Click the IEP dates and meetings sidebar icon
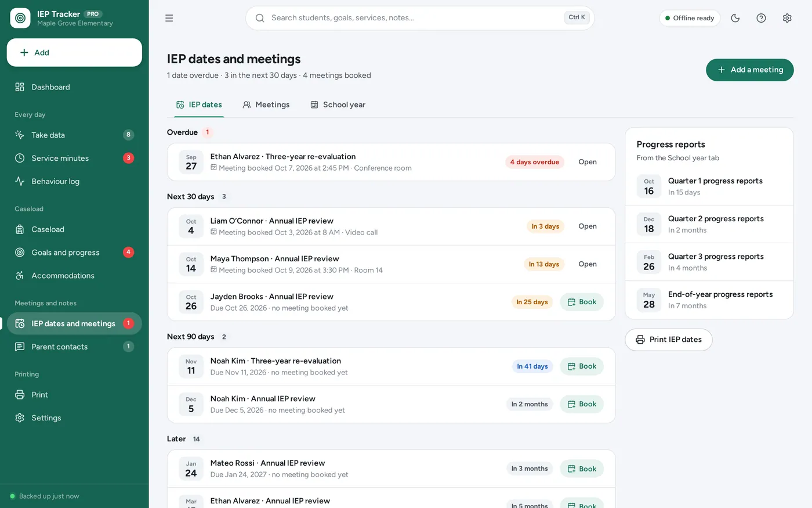Viewport: 812px width, 508px height. pyautogui.click(x=20, y=323)
